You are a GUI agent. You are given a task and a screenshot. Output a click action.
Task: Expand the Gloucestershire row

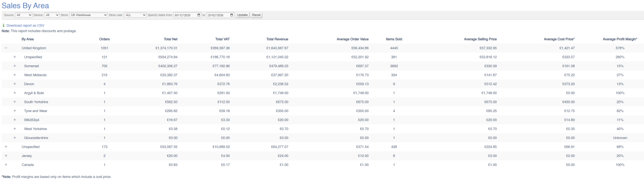pyautogui.click(x=15, y=138)
